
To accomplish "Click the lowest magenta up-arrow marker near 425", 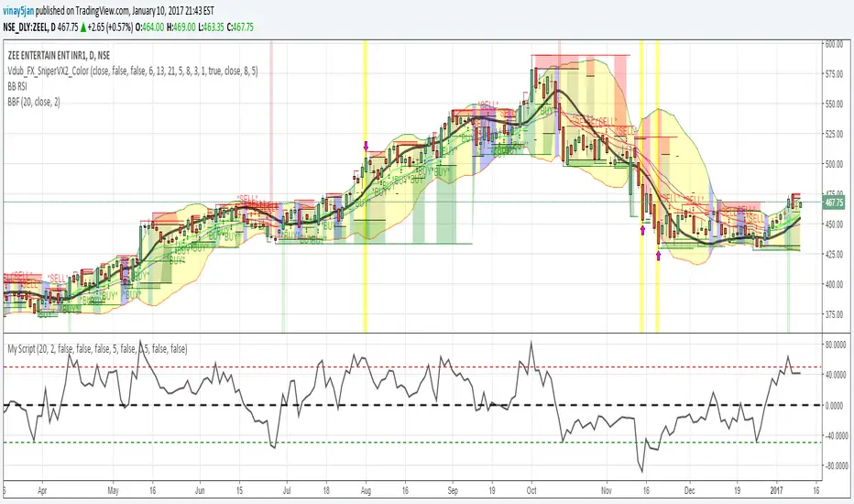I will coord(659,255).
